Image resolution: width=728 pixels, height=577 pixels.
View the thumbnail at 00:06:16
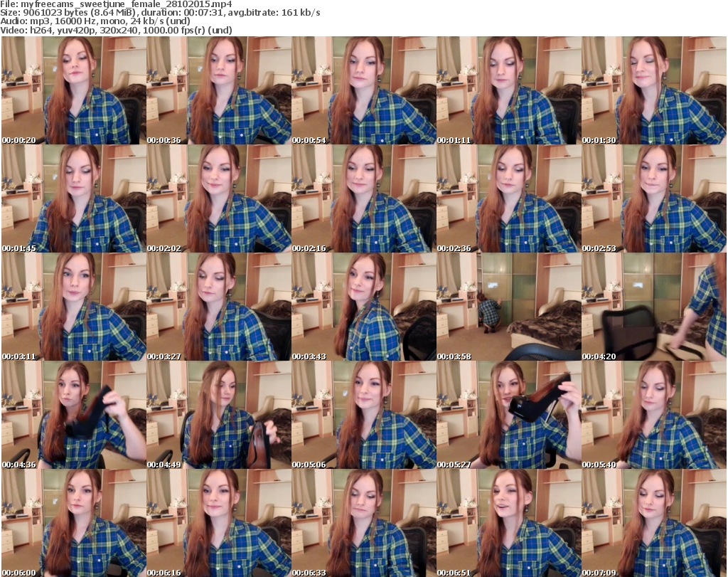tap(219, 523)
